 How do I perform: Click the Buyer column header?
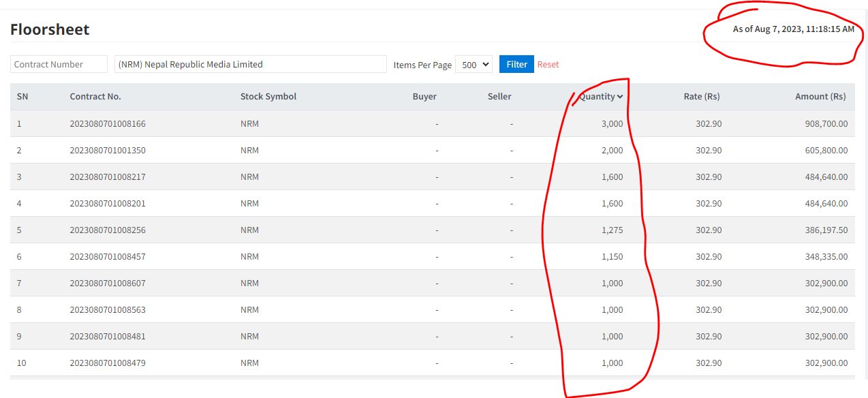tap(424, 96)
